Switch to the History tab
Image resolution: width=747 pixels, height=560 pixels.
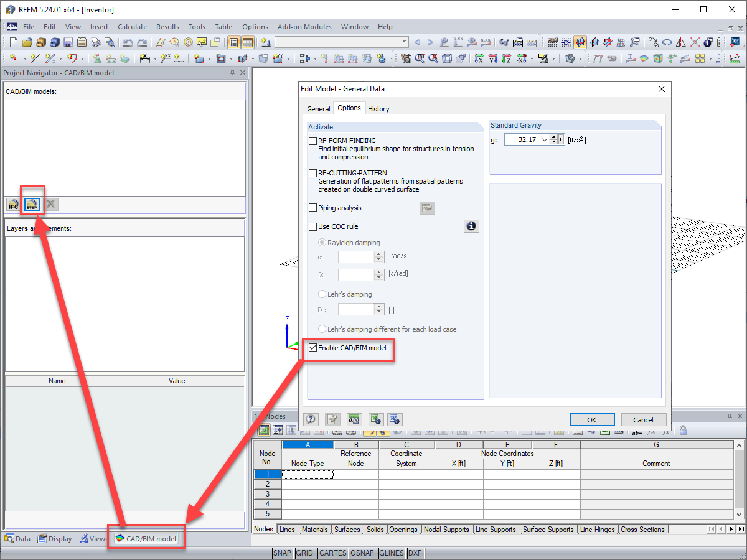click(378, 108)
